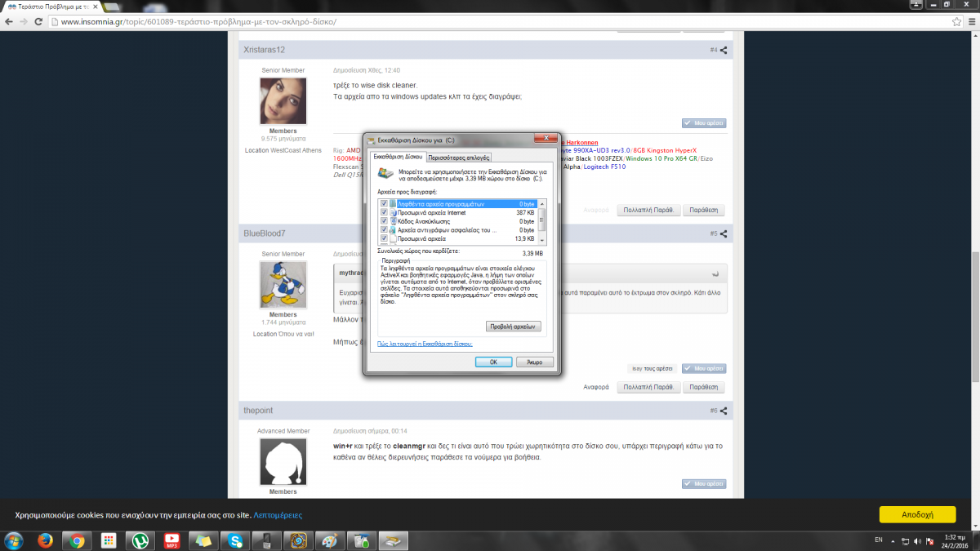
Task: Share post #4 via share icon
Action: [724, 50]
